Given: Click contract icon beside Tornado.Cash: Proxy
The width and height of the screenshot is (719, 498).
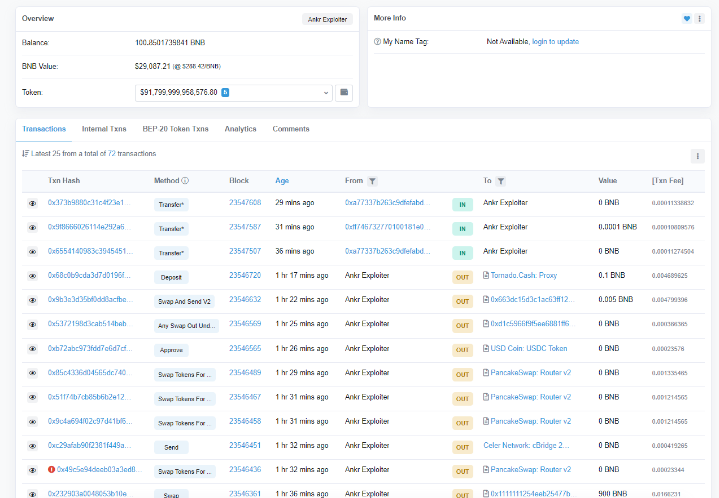Looking at the screenshot, I should click(x=486, y=275).
